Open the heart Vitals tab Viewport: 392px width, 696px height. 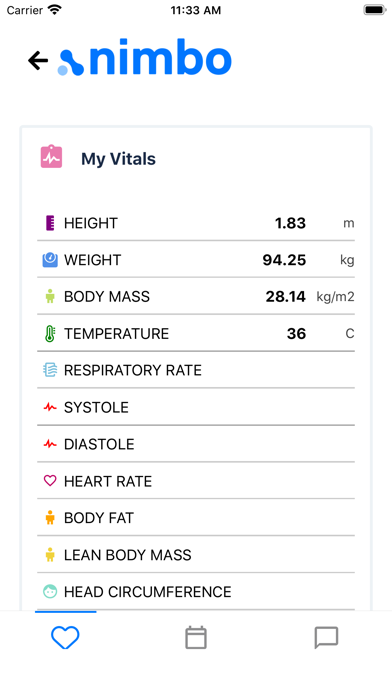(x=65, y=638)
